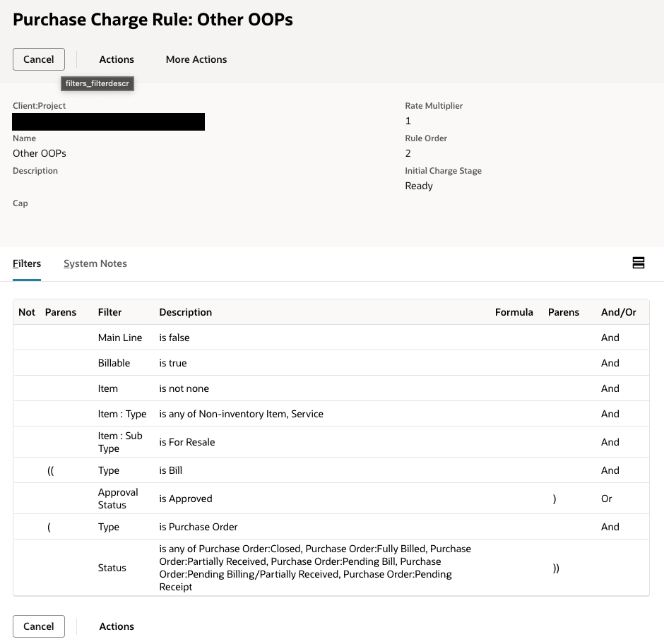Select 'is Purchase Order' description cell

[x=198, y=527]
